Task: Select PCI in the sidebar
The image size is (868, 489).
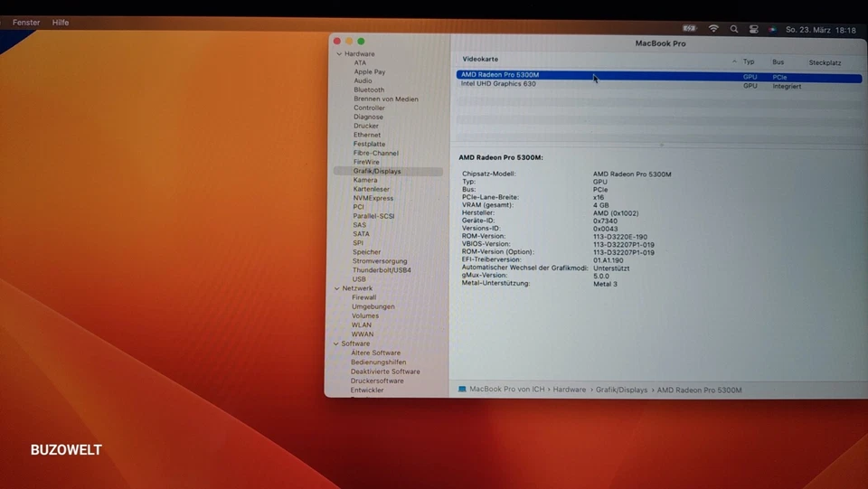Action: coord(358,207)
